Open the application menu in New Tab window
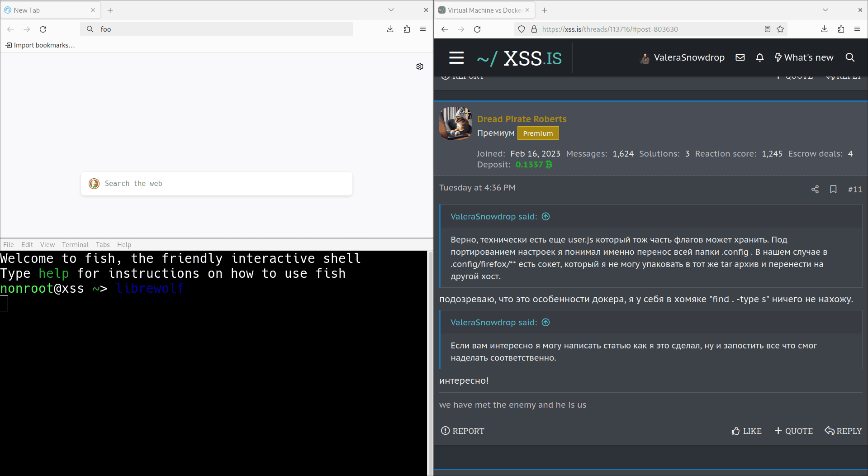Image resolution: width=868 pixels, height=476 pixels. [x=423, y=29]
